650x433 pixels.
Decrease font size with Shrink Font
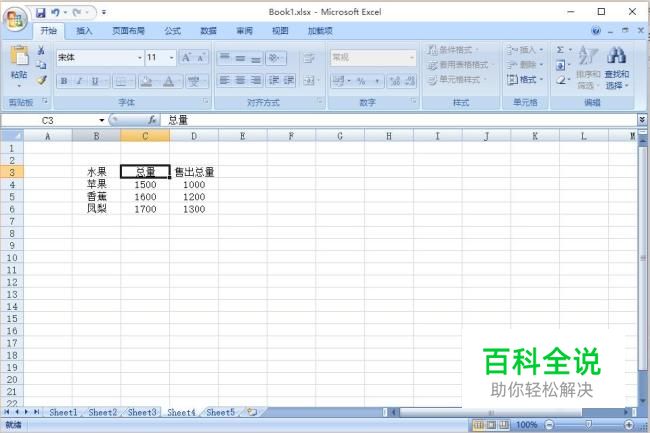tap(201, 58)
